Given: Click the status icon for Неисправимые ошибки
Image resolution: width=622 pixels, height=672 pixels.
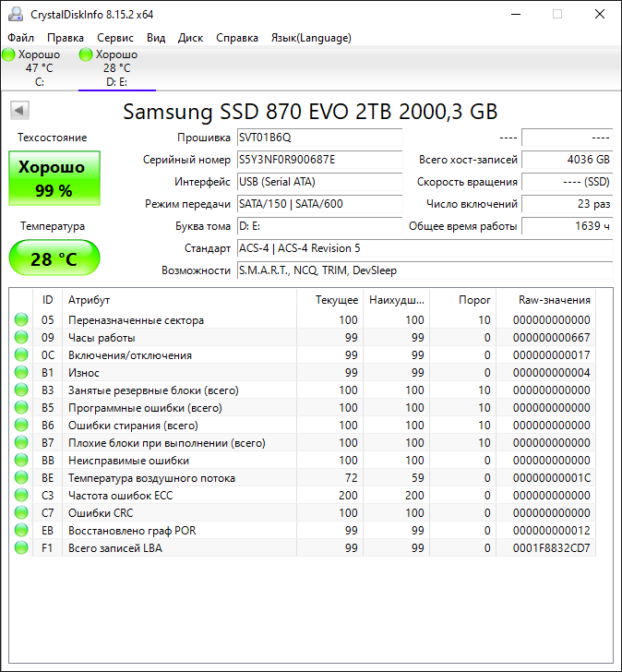Looking at the screenshot, I should coord(21,461).
